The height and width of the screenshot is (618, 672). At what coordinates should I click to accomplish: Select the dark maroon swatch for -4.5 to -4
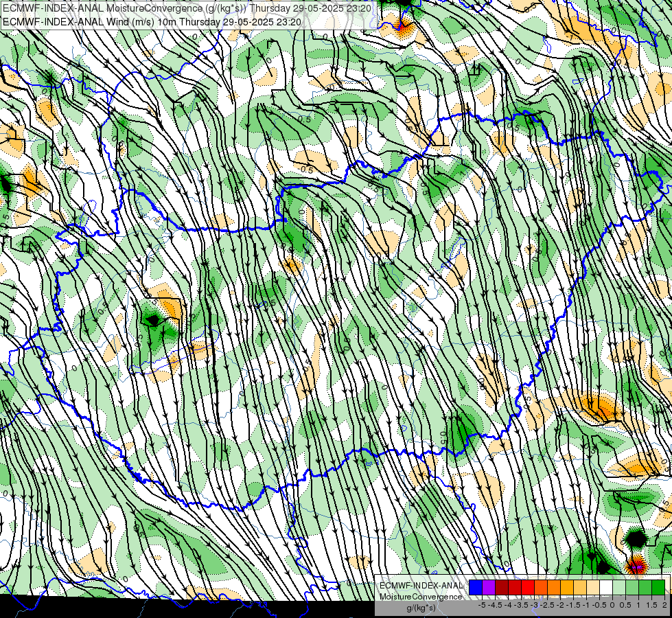coord(502,587)
